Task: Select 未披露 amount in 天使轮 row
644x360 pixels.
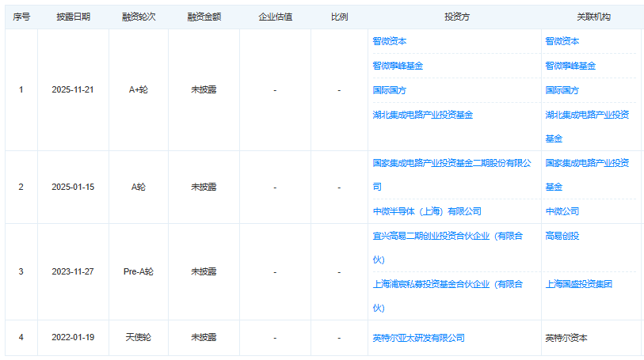Action: click(204, 337)
